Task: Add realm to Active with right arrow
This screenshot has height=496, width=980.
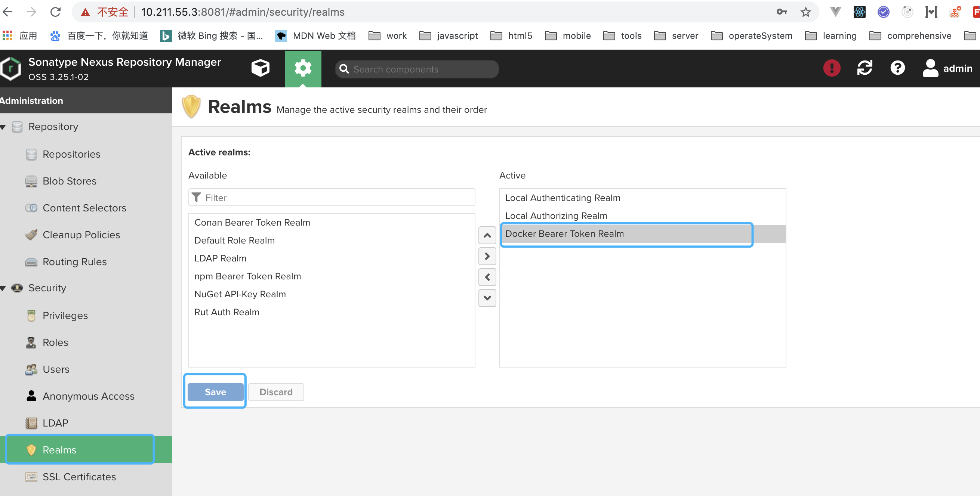Action: tap(487, 256)
